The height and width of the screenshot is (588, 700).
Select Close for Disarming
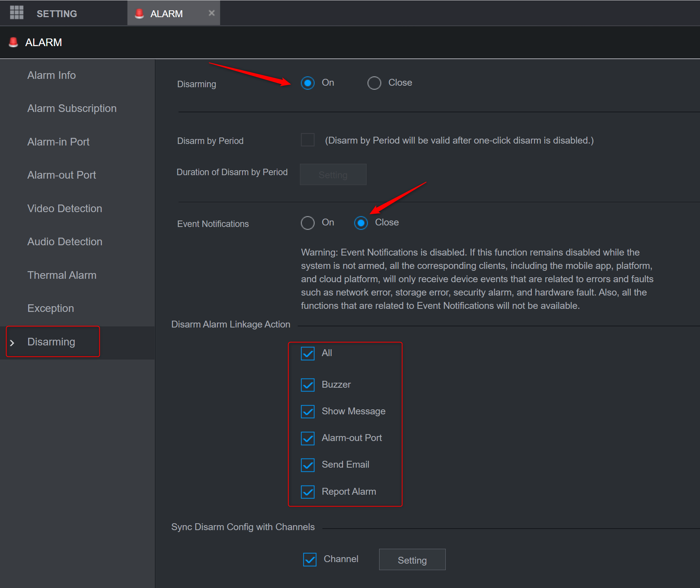[374, 83]
